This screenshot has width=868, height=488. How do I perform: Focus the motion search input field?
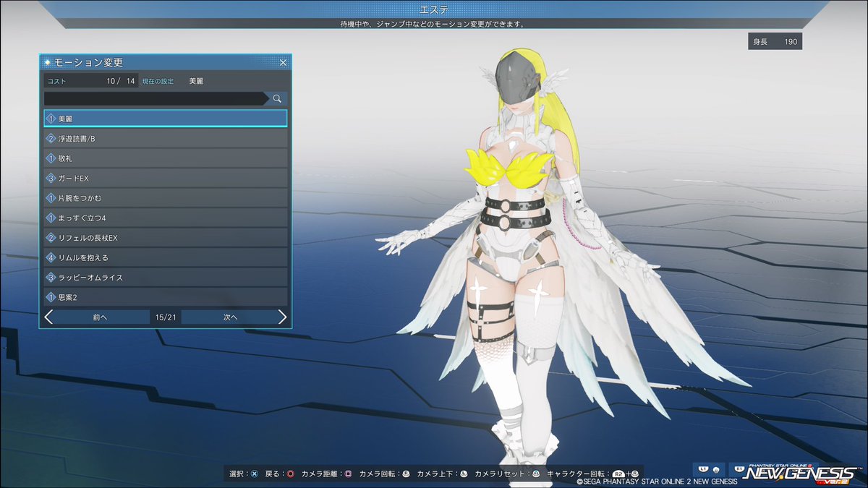tap(156, 98)
